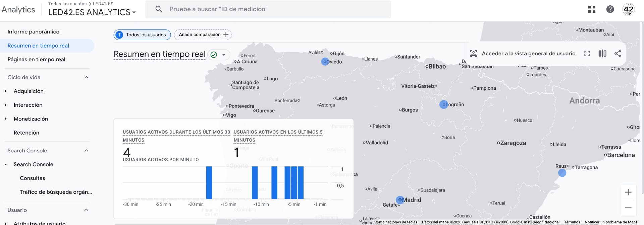
Task: Click the search magnifier icon
Action: tap(159, 9)
